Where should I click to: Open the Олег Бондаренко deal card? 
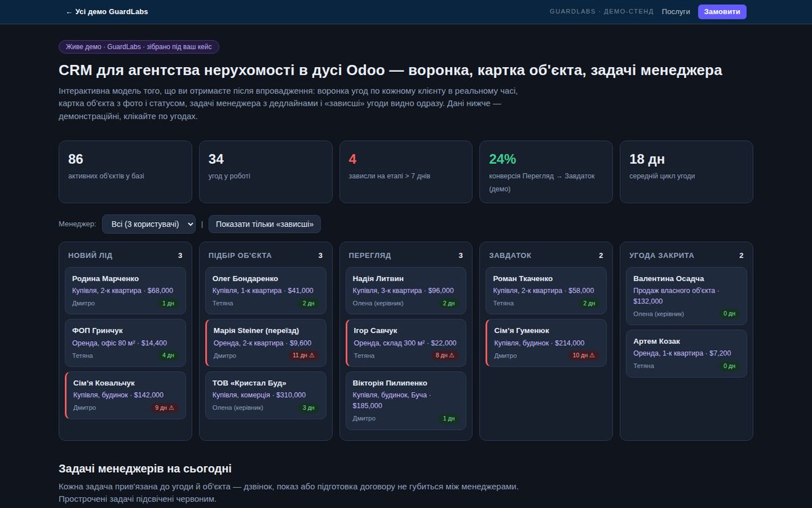[x=265, y=291]
